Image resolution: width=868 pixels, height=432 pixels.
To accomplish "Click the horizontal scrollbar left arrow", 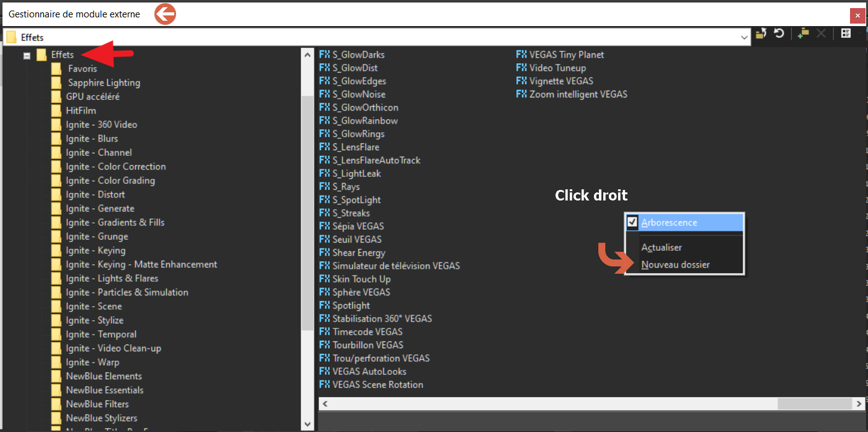I will (325, 404).
